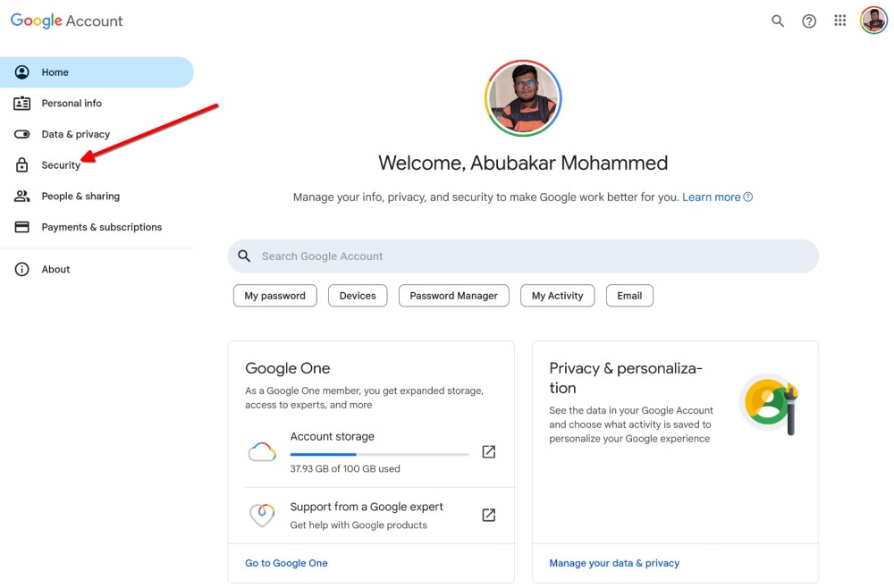This screenshot has height=588, width=894.
Task: Open account avatar in top-right corner
Action: point(873,21)
